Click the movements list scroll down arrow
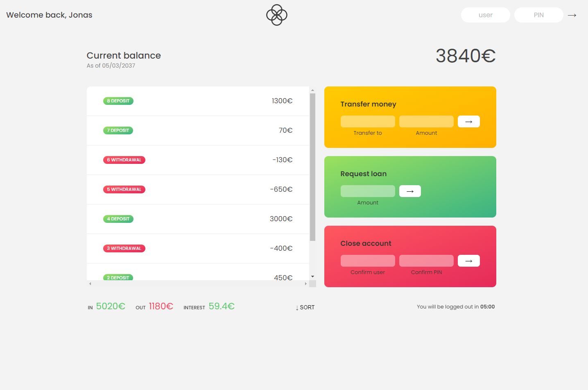This screenshot has width=588, height=390. click(x=312, y=277)
